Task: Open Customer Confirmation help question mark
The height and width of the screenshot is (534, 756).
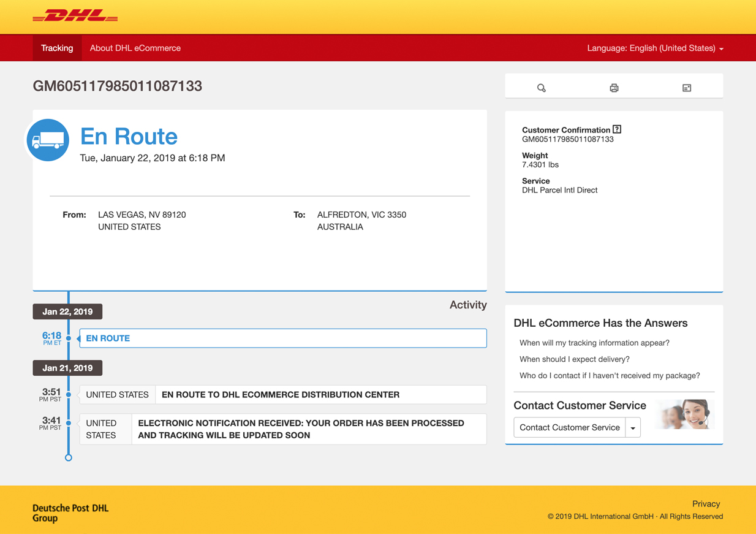Action: click(616, 129)
